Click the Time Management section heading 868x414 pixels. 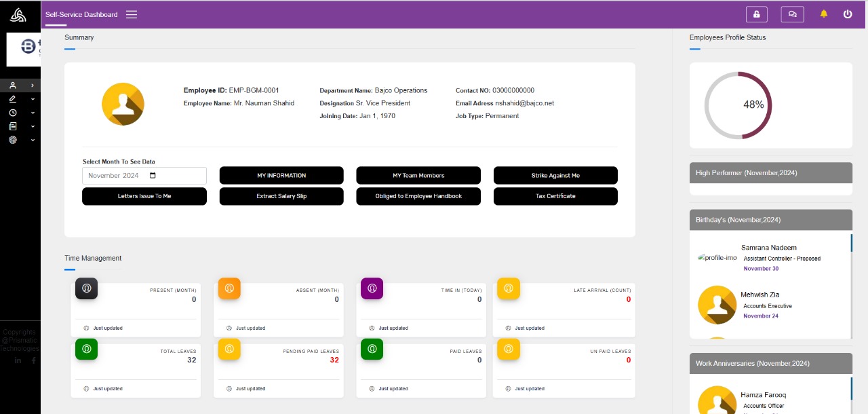(93, 258)
